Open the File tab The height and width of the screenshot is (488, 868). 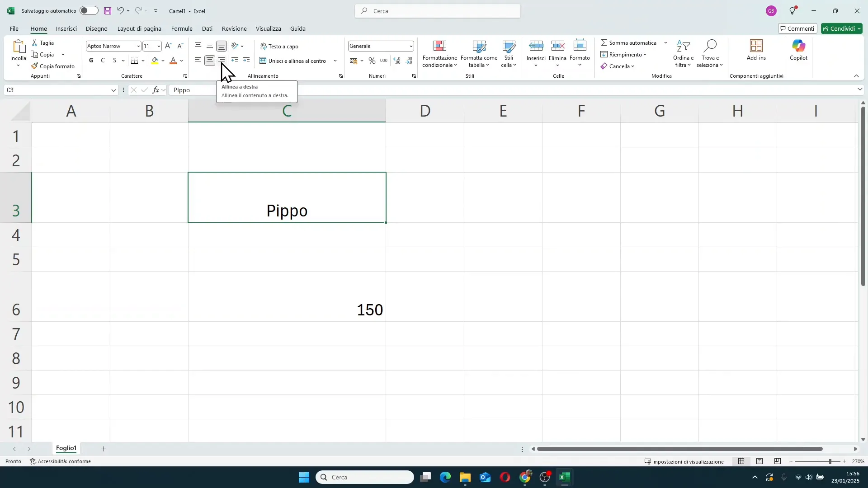pos(14,28)
